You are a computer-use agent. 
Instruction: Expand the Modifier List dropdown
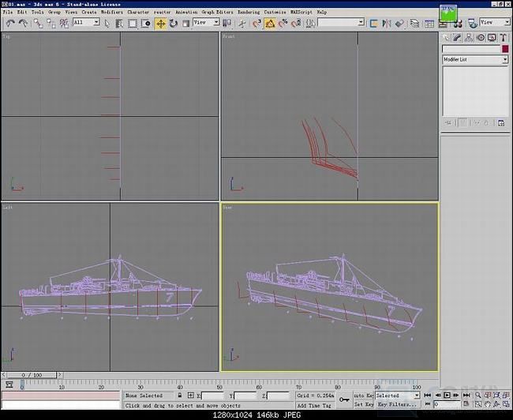click(x=475, y=59)
